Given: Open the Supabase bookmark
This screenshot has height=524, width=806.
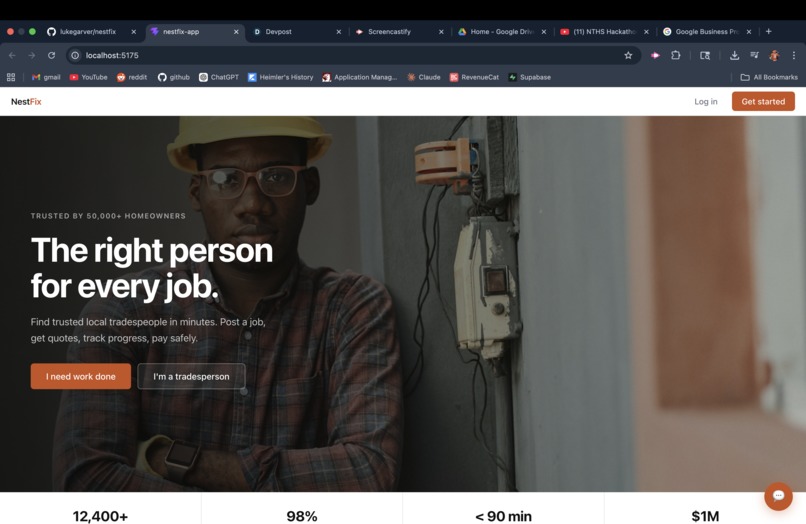Looking at the screenshot, I should [x=530, y=77].
